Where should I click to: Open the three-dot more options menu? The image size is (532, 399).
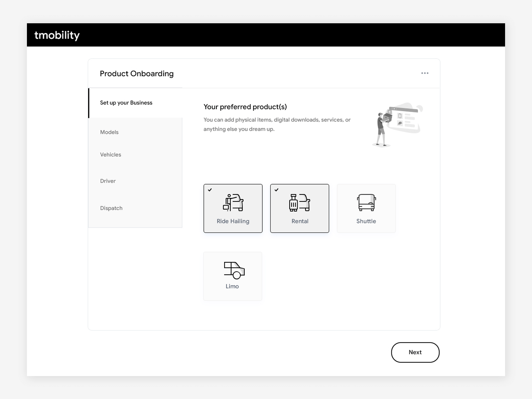(425, 73)
